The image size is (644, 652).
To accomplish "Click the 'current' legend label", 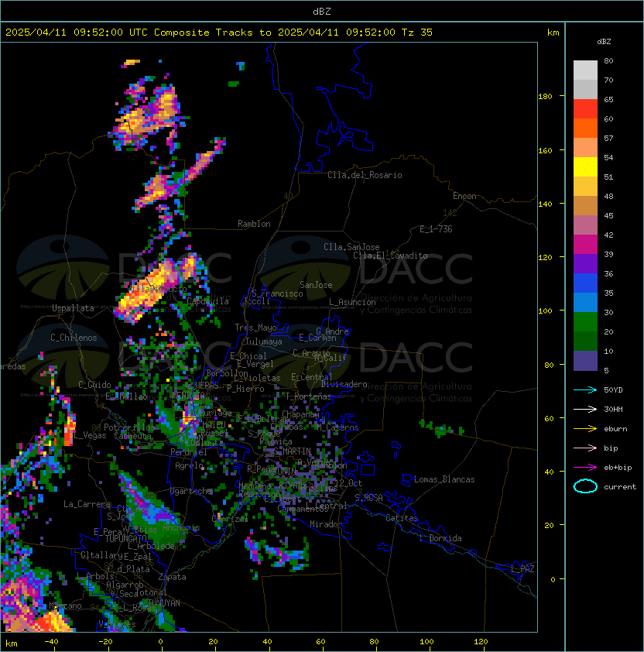I will click(620, 486).
